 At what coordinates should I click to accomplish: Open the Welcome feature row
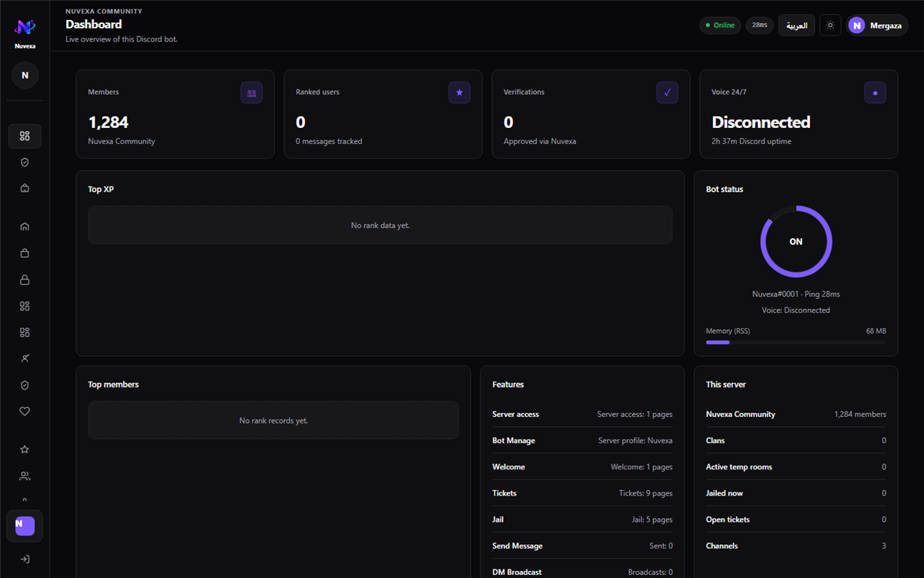(582, 467)
